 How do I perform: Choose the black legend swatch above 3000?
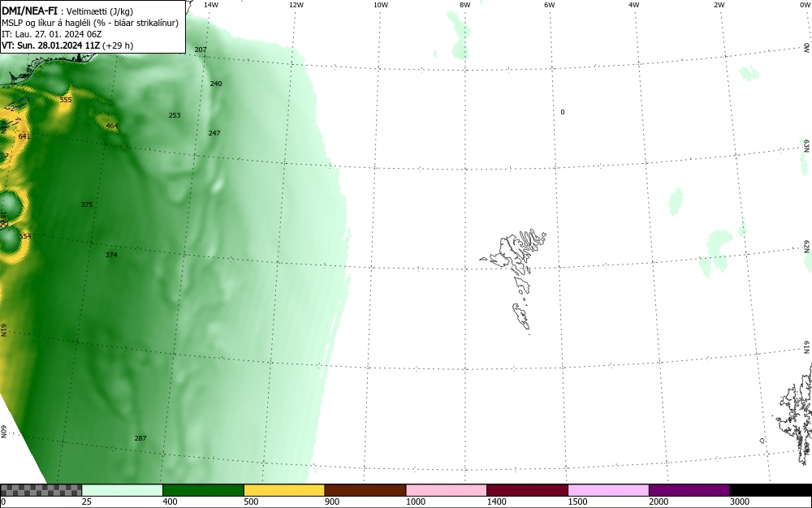(x=771, y=490)
